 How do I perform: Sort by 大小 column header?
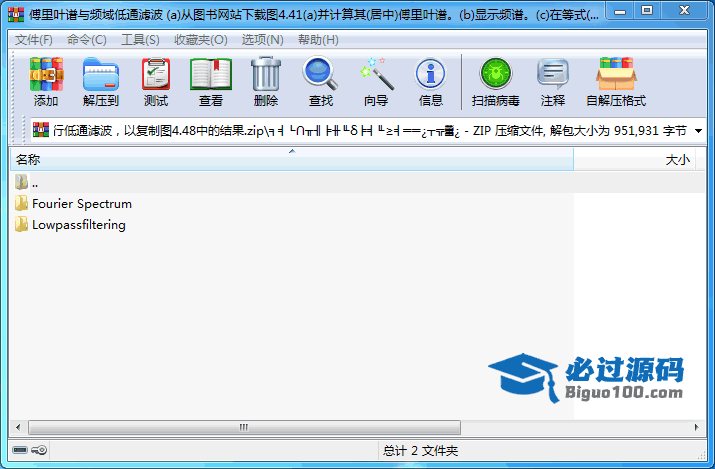(635, 160)
